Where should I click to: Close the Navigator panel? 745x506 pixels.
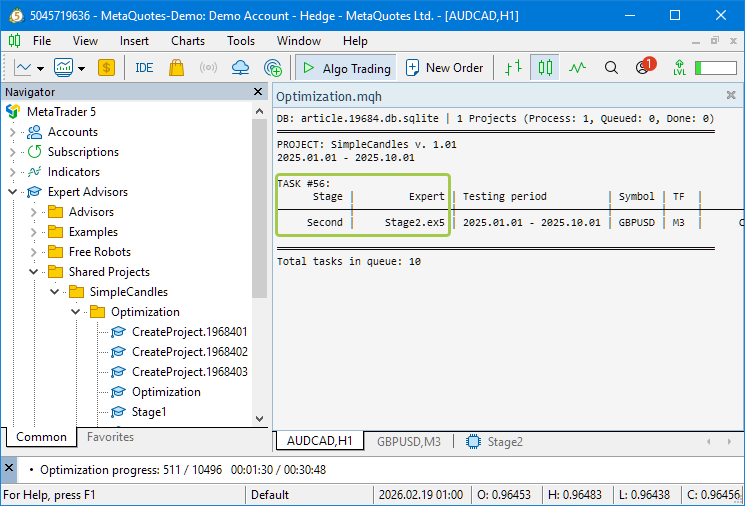coord(258,91)
